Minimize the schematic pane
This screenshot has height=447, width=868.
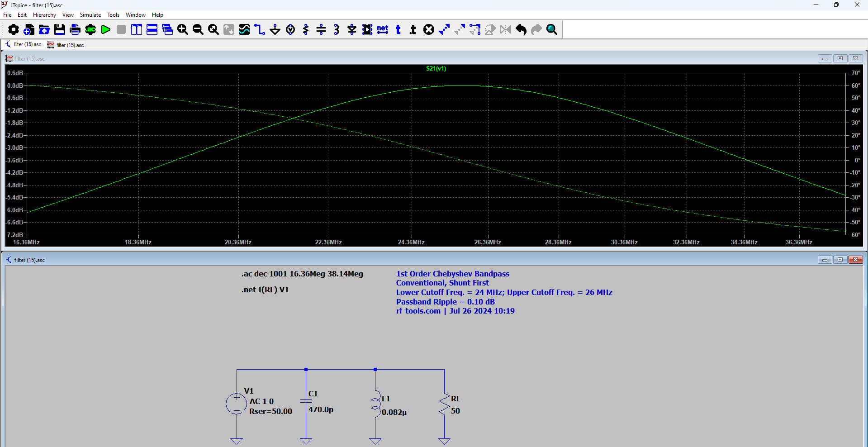[x=825, y=260]
